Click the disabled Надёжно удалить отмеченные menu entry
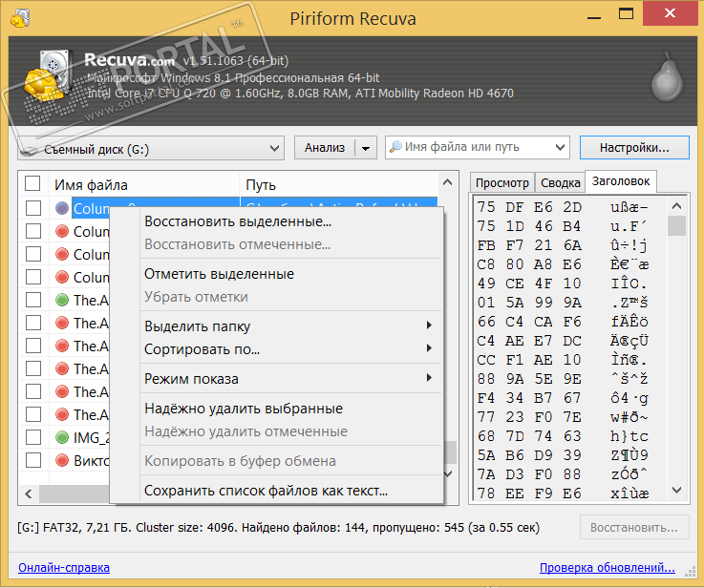This screenshot has height=588, width=704. tap(291, 431)
